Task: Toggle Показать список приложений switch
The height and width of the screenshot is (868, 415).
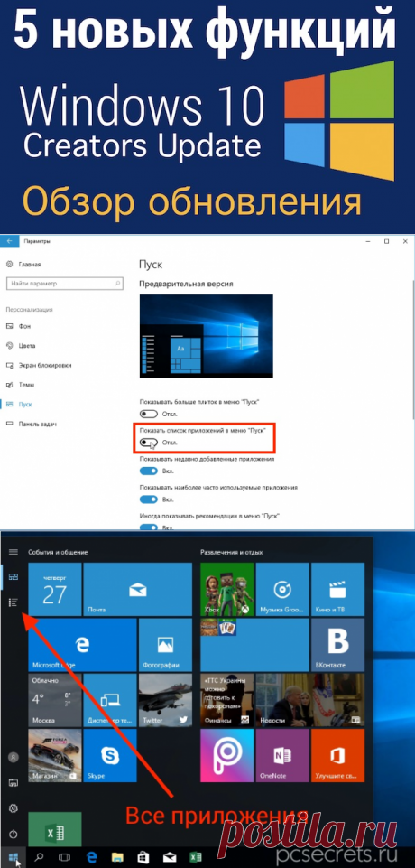Action: coord(149,443)
